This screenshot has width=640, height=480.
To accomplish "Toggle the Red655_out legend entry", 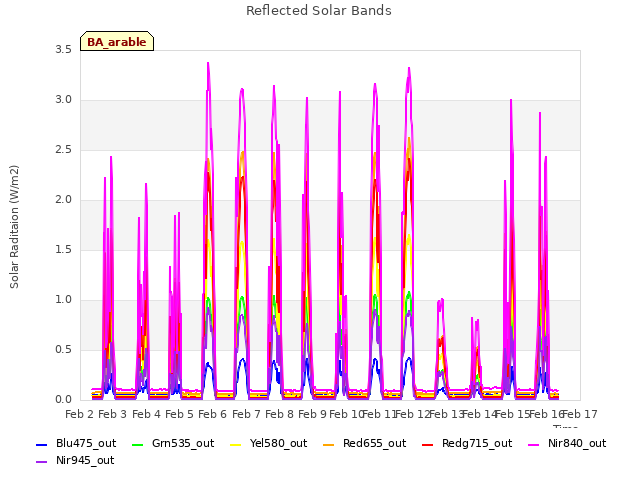I will coord(364,444).
